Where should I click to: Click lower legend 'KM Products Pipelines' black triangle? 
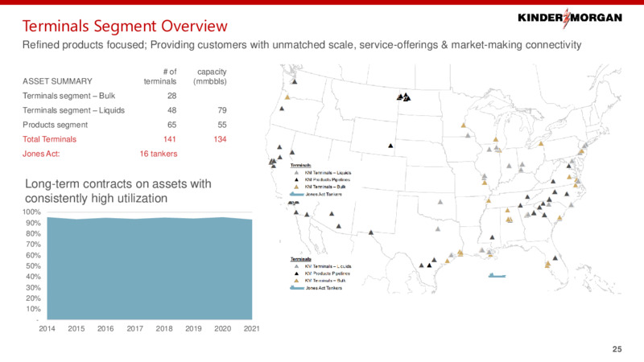296,274
